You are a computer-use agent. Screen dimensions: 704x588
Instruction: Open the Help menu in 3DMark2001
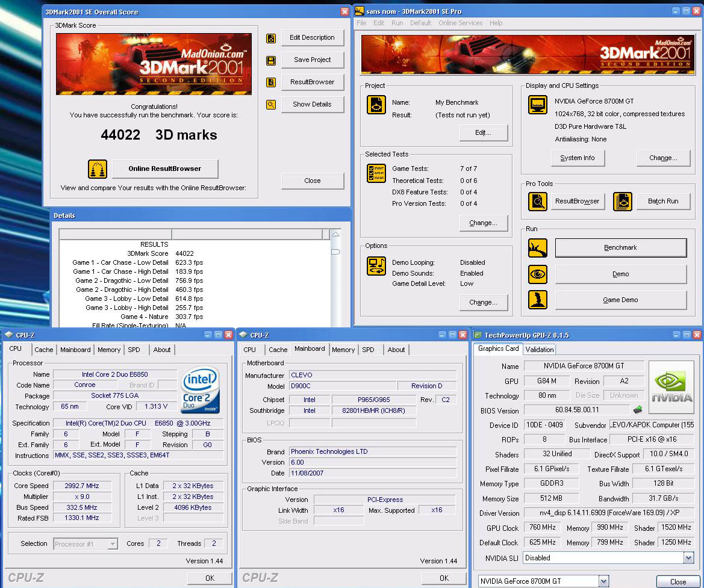pos(496,23)
